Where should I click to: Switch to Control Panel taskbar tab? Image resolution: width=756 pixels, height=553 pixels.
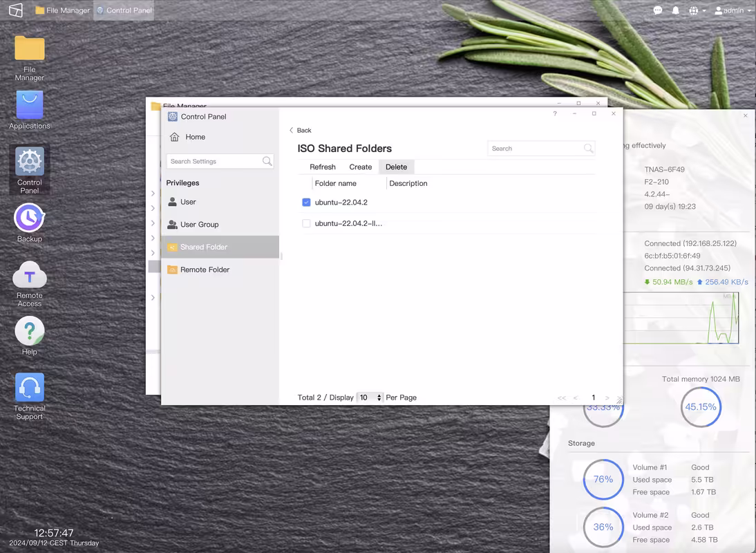click(124, 10)
